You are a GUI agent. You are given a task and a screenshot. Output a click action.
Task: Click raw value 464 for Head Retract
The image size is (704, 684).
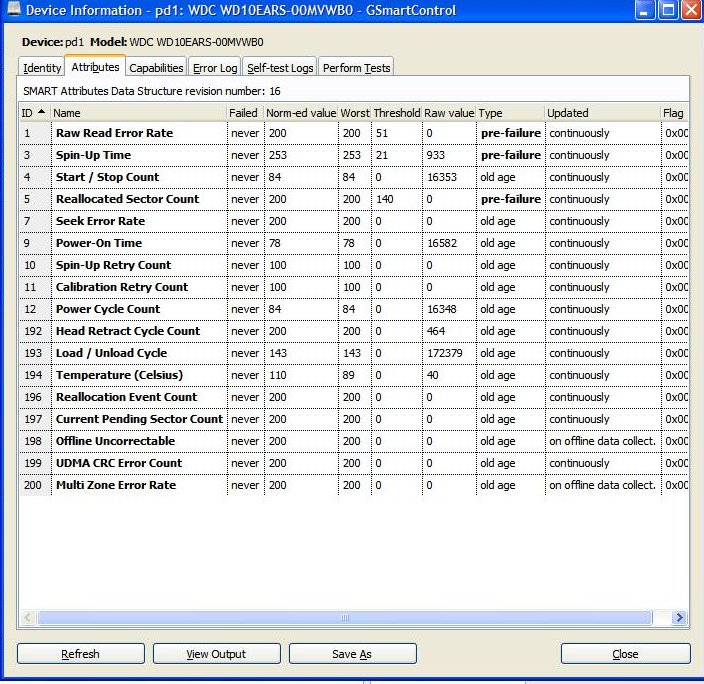point(436,331)
